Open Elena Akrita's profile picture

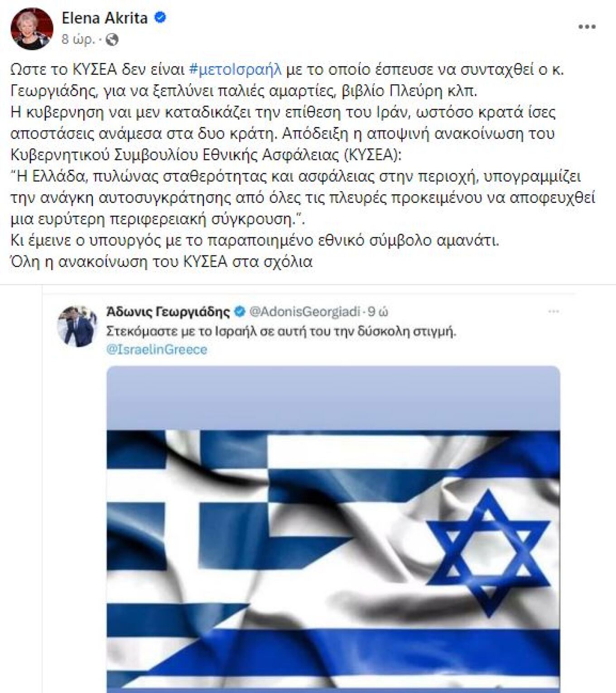(x=32, y=29)
